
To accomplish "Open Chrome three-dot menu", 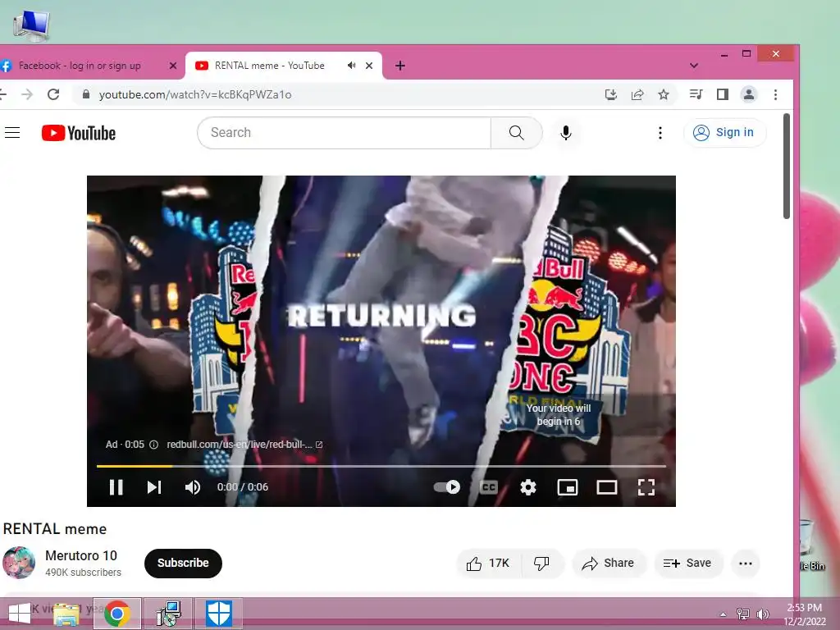I will pyautogui.click(x=775, y=95).
